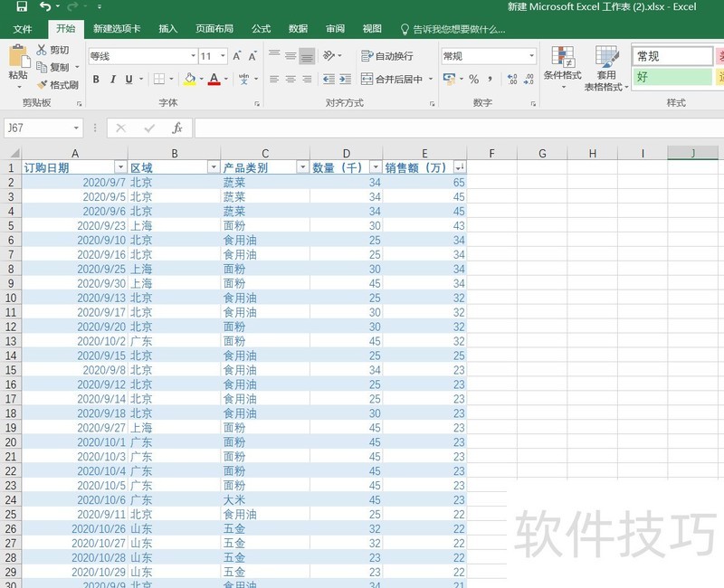Screen dimensions: 724x588
Task: Expand the number format 常规 dropdown
Action: click(531, 56)
